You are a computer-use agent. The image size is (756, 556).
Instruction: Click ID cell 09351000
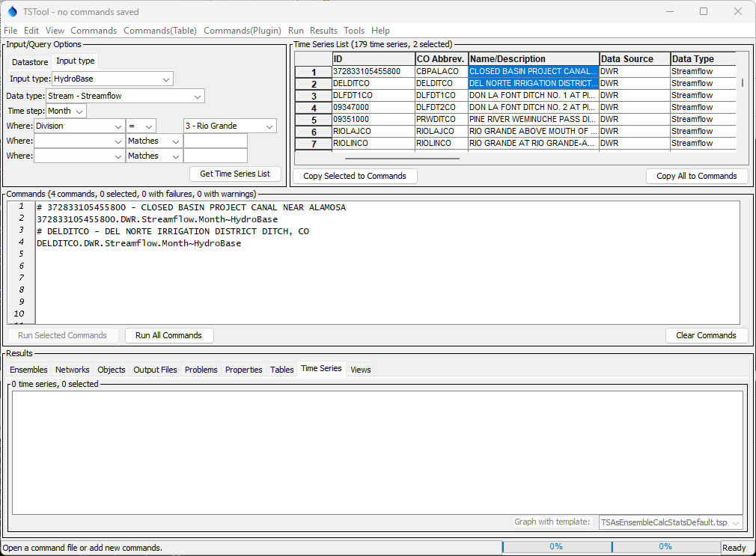tap(374, 119)
